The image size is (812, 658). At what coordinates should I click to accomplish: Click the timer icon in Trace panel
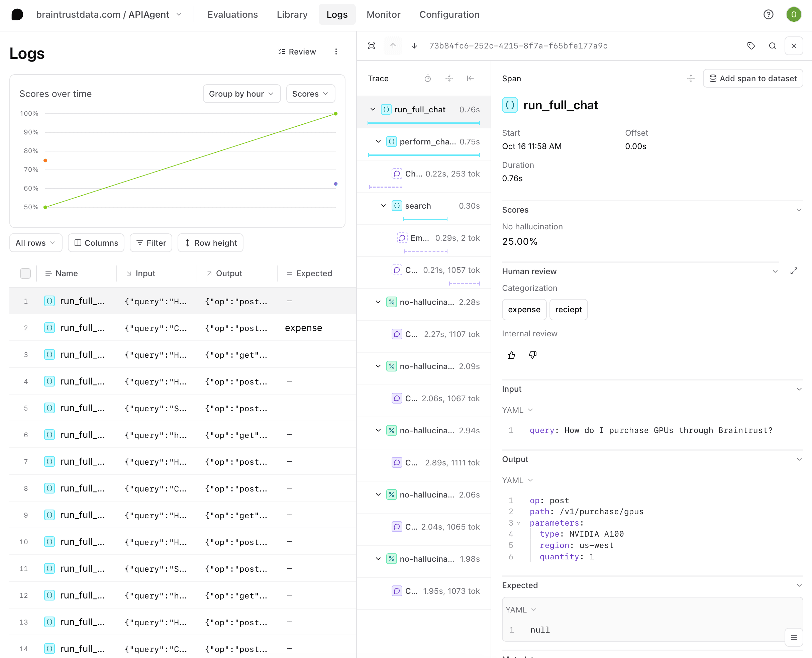pyautogui.click(x=428, y=79)
